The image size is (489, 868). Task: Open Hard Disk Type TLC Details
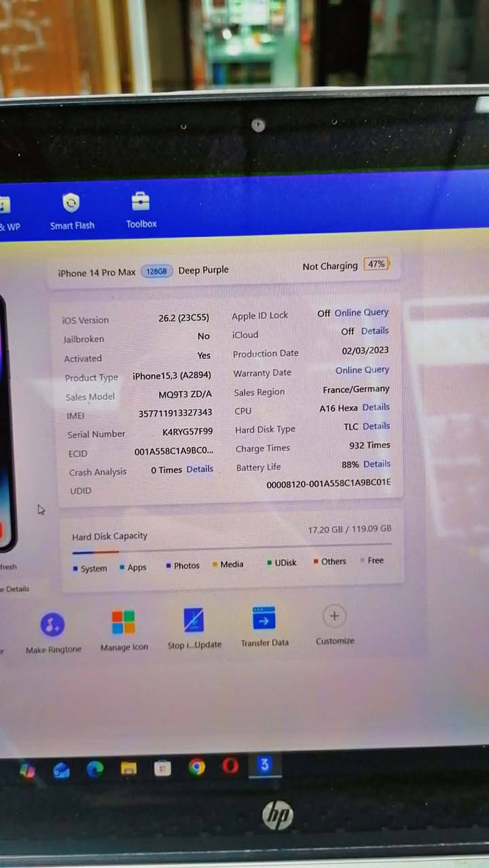pyautogui.click(x=376, y=426)
